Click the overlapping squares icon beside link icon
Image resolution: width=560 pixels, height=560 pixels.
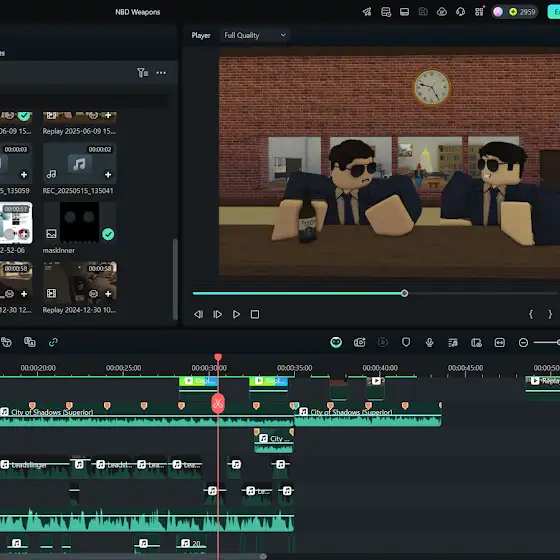point(30,342)
